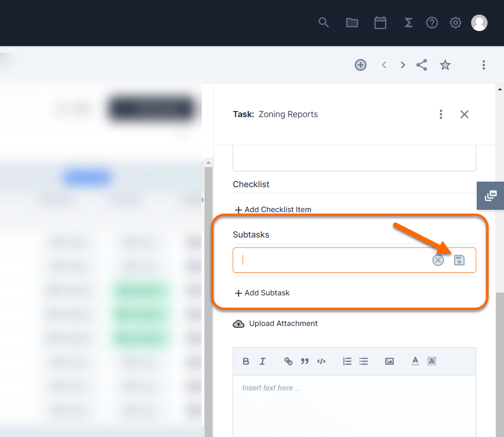Apply italic formatting in the editor toolbar
Image resolution: width=504 pixels, height=437 pixels.
coord(262,361)
